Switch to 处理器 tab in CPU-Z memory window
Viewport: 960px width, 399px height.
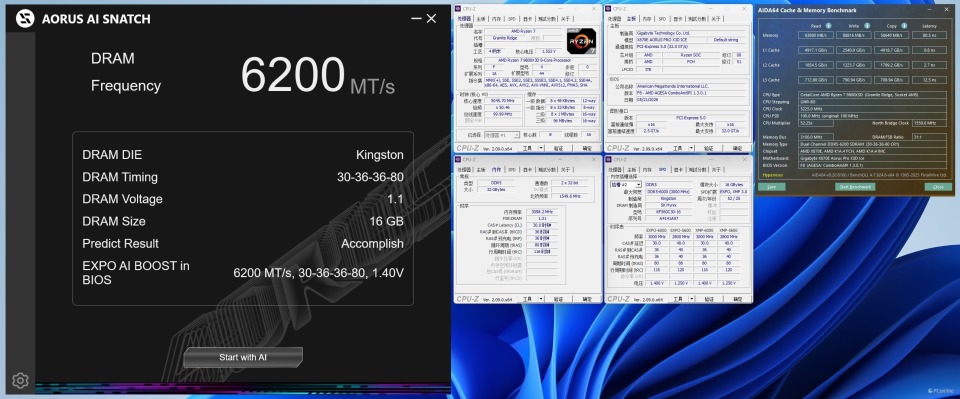pos(464,170)
